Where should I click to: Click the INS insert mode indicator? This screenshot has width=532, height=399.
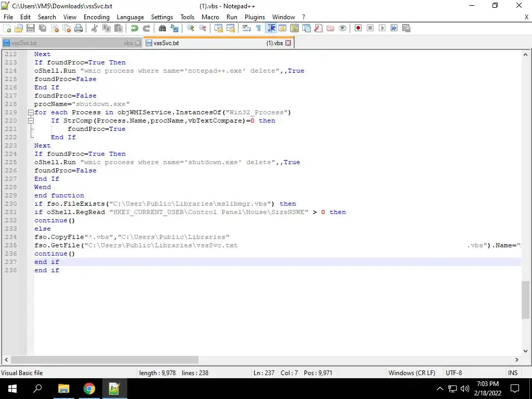click(x=513, y=373)
